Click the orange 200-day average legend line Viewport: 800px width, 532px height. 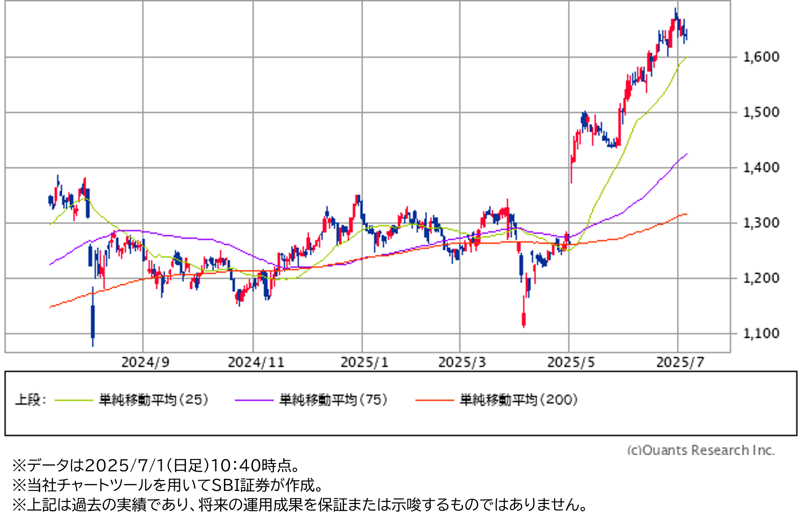coord(434,400)
